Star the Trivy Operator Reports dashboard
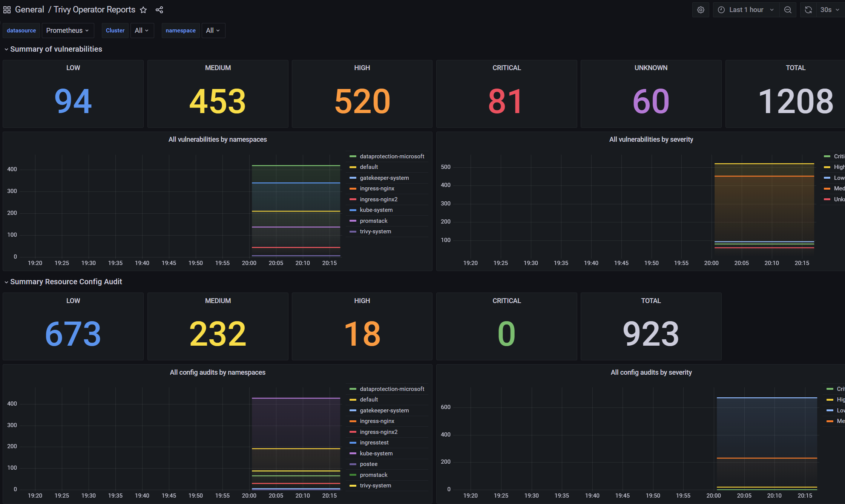The image size is (845, 504). 143,10
